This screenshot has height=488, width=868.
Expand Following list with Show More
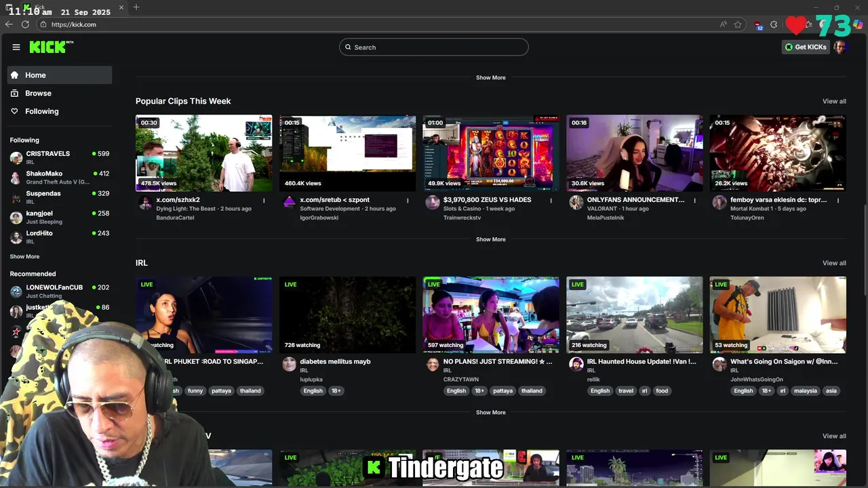(x=24, y=256)
